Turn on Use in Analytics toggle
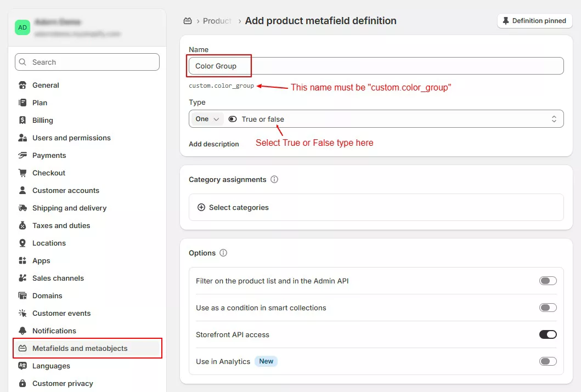 click(548, 361)
